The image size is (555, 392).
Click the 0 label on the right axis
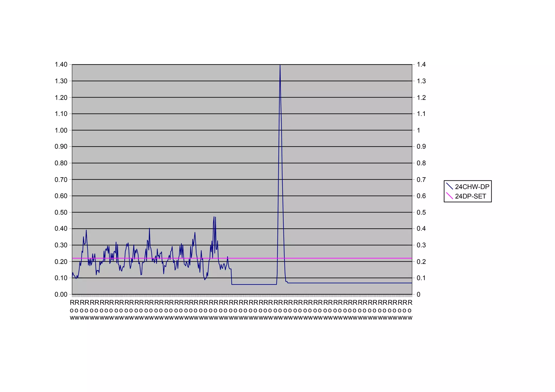tap(418, 294)
